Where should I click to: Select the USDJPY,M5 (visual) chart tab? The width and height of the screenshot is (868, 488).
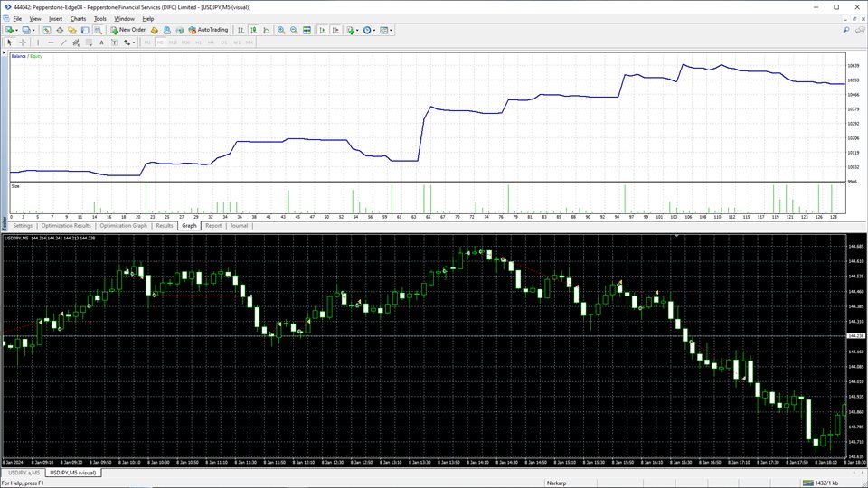point(72,473)
